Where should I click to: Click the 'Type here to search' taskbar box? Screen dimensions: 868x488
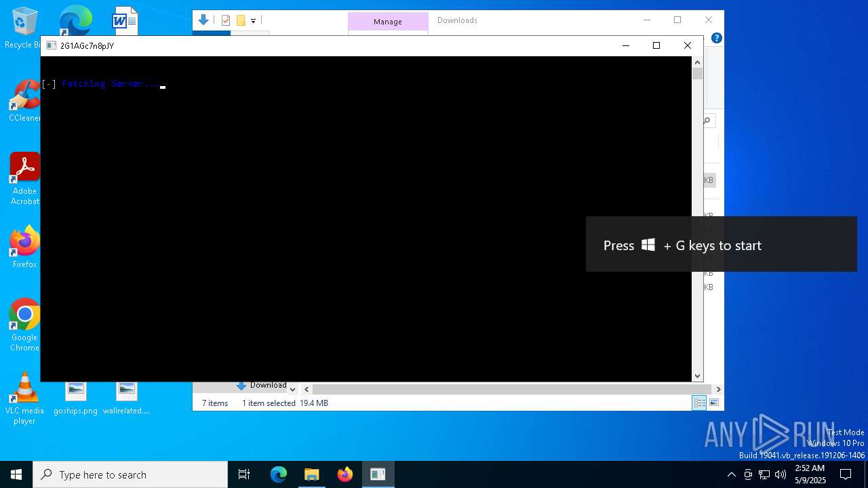(x=130, y=474)
